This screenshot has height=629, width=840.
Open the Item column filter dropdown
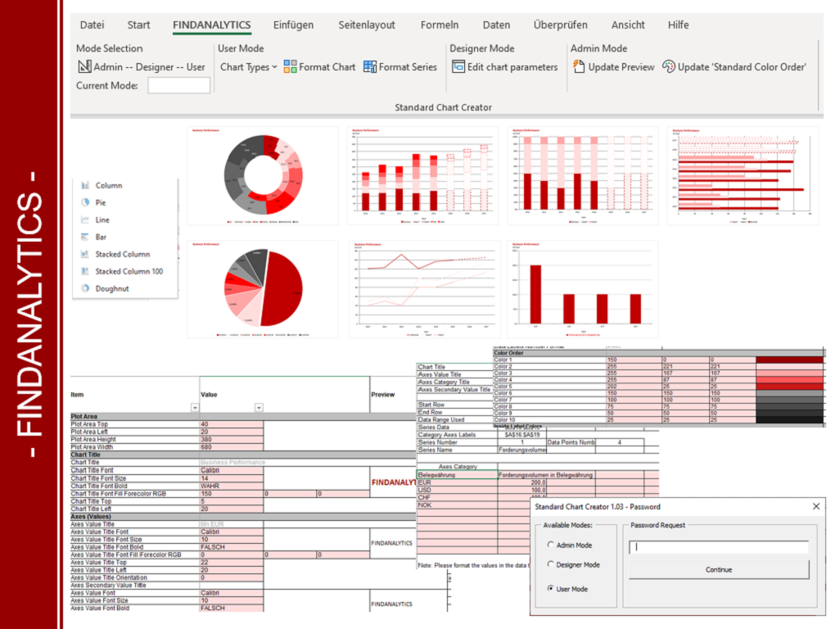pyautogui.click(x=194, y=407)
